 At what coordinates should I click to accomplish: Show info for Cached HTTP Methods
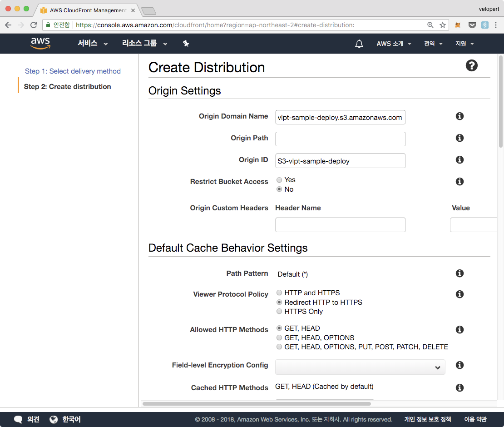tap(460, 388)
